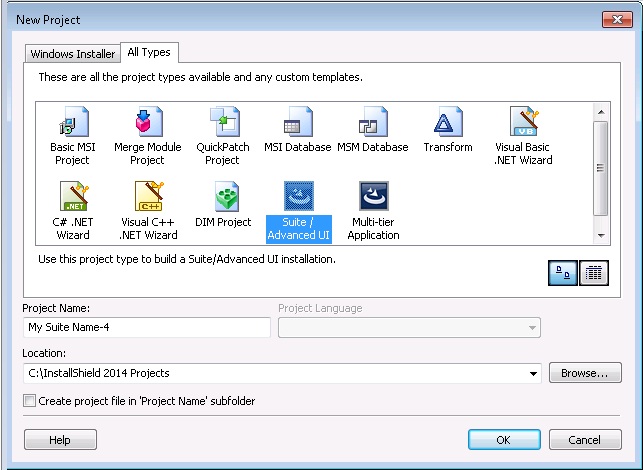Select the Visual C++ .NET Wizard
This screenshot has height=470, width=643.
click(148, 198)
